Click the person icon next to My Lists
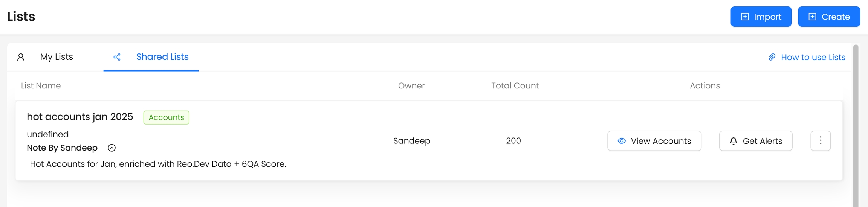 click(x=21, y=57)
